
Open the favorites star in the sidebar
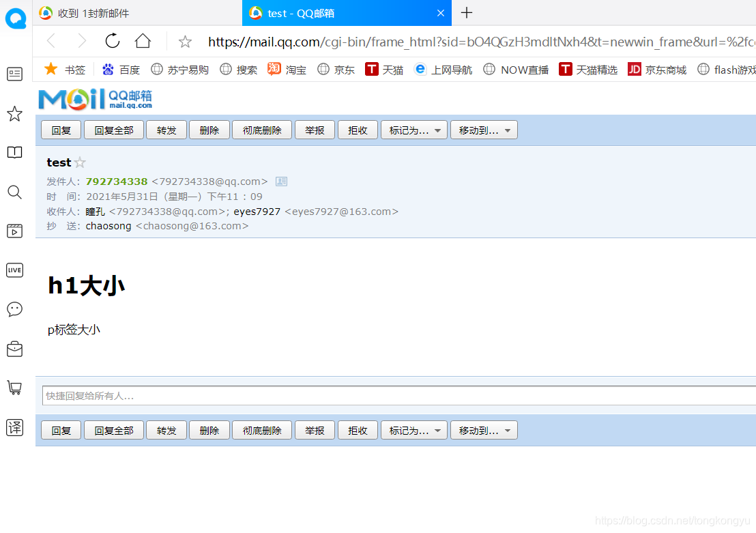(14, 114)
